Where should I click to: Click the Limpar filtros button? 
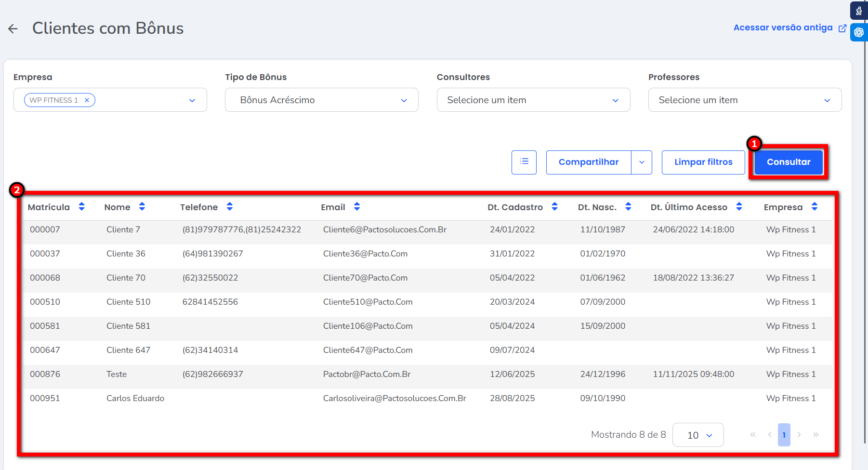703,162
